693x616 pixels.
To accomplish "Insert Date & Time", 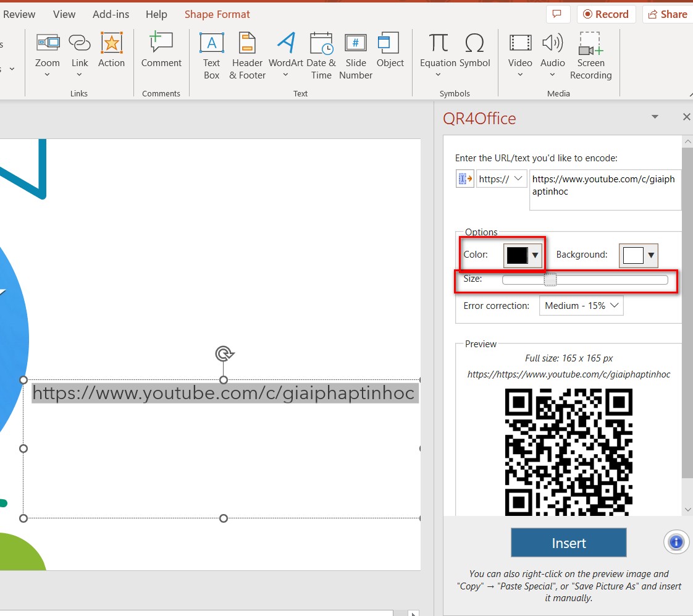I will pos(321,56).
